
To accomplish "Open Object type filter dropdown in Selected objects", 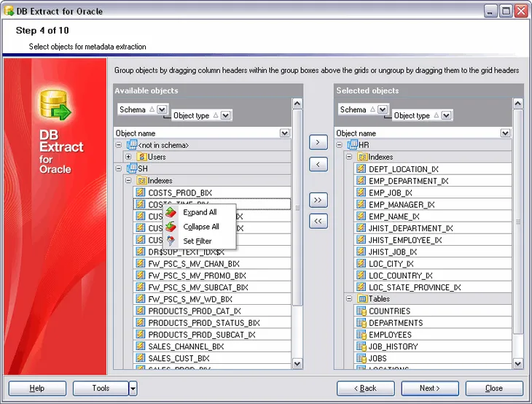I will coord(446,115).
